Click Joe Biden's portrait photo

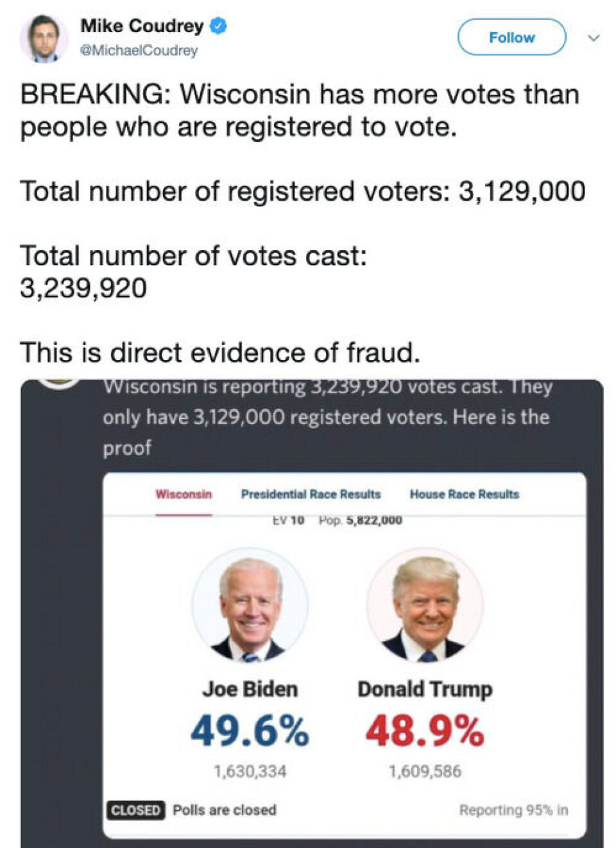(250, 606)
